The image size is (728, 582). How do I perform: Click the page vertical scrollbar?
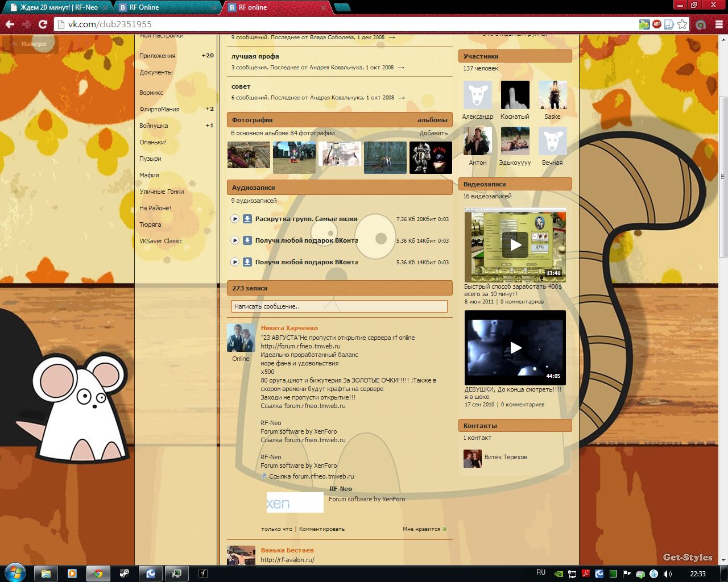coord(723,176)
